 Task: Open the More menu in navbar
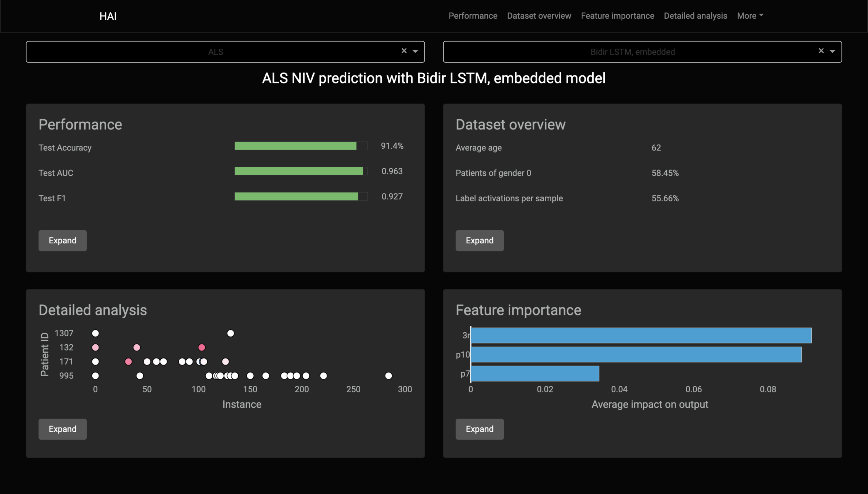click(x=750, y=16)
